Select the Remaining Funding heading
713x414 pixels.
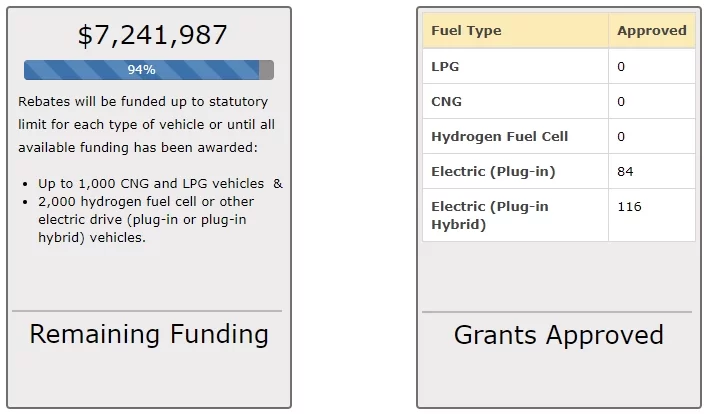coord(149,334)
